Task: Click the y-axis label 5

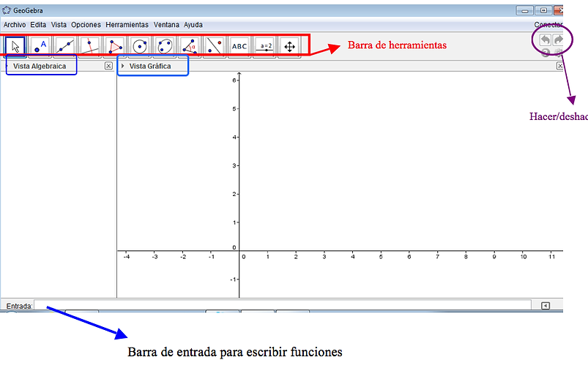Action: (234, 109)
